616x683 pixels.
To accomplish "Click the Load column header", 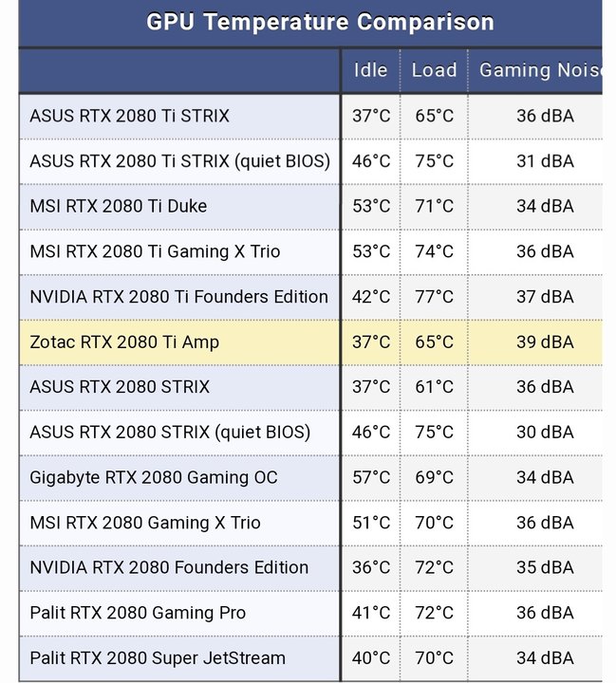I will tap(434, 70).
